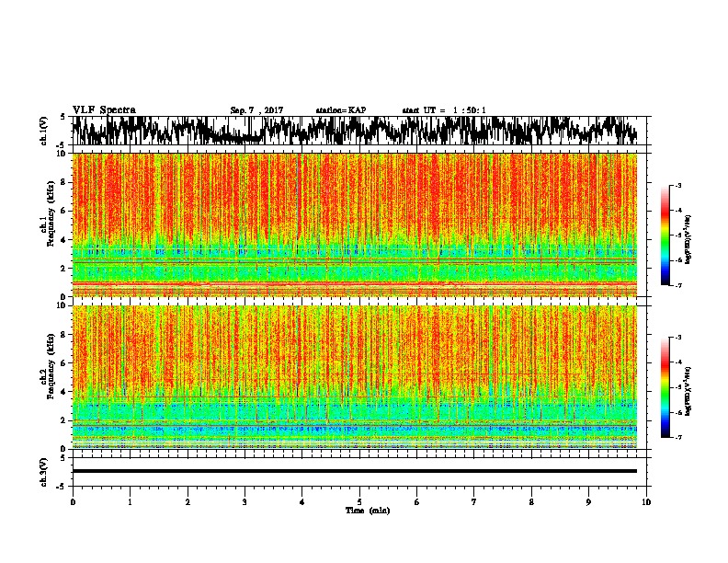Click time-axis tick label "5"
The width and height of the screenshot is (728, 563).
(359, 502)
